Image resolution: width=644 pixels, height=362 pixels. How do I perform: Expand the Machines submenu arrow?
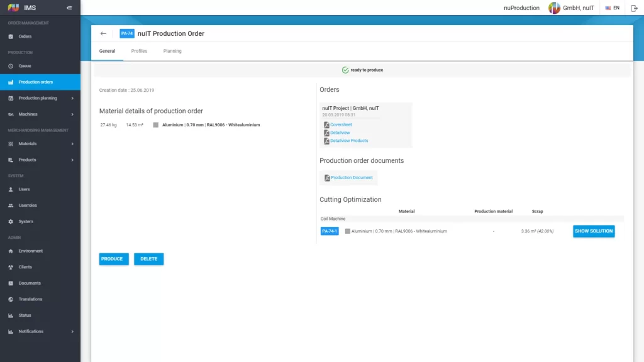tap(72, 114)
